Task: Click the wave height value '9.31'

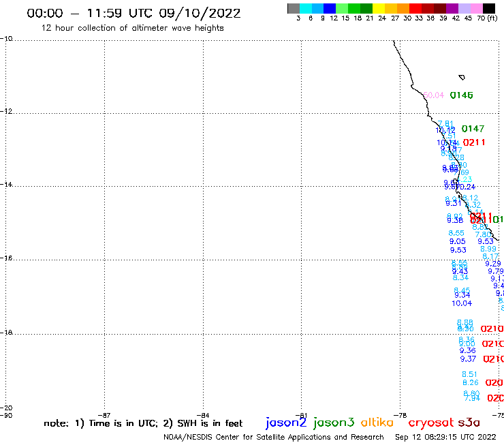Action: point(453,203)
